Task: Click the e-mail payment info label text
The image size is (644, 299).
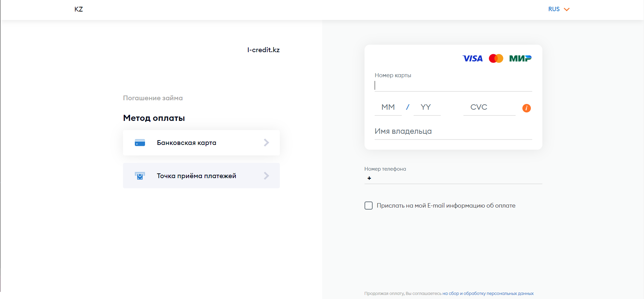Action: point(446,206)
